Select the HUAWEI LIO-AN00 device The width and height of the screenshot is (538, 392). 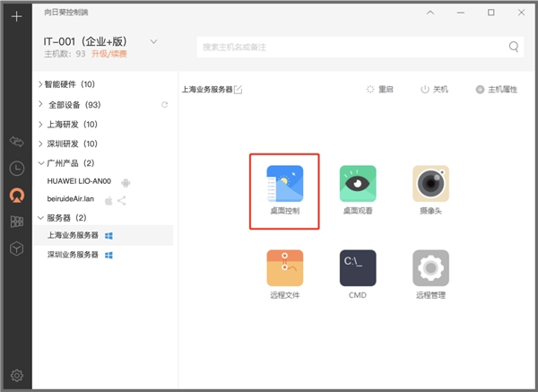click(79, 181)
